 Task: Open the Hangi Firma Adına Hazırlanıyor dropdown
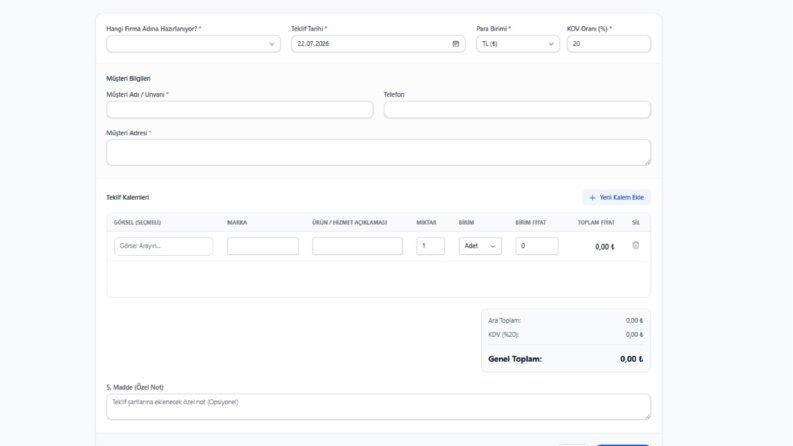(193, 44)
